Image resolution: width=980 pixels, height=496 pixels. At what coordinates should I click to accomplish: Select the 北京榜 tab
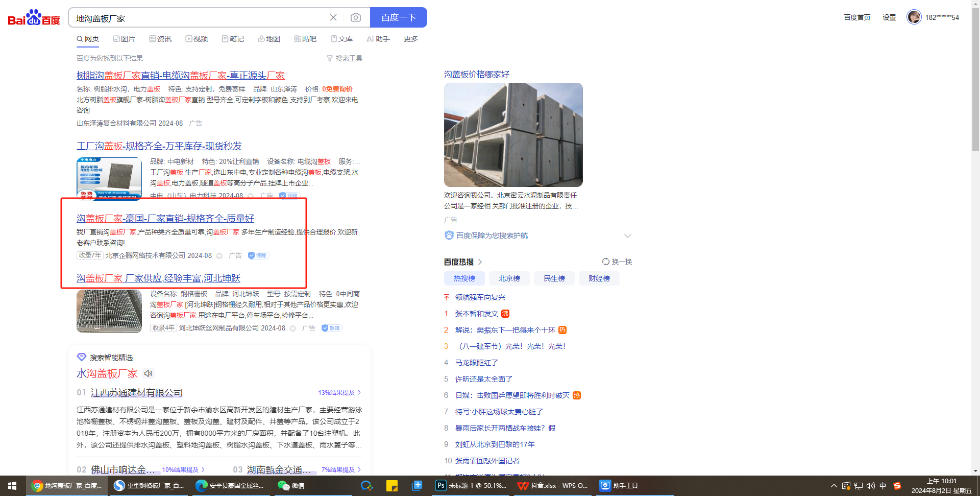point(509,278)
